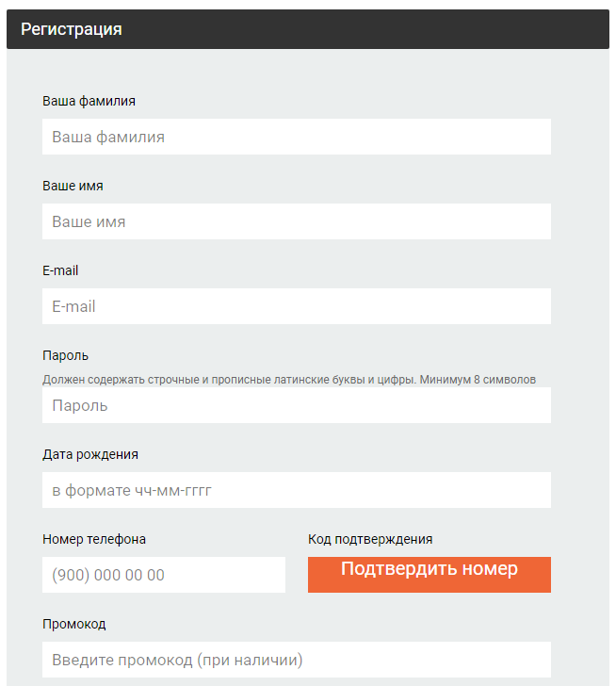Screen dimensions: 616x686
Task: Focus the Ваше имя text box
Action: point(297,221)
